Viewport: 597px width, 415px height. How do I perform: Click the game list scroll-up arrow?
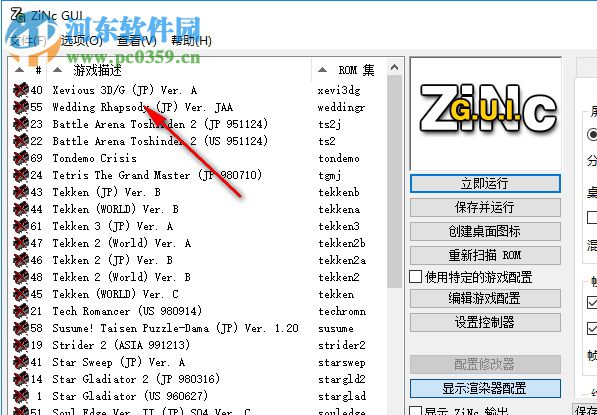(395, 68)
